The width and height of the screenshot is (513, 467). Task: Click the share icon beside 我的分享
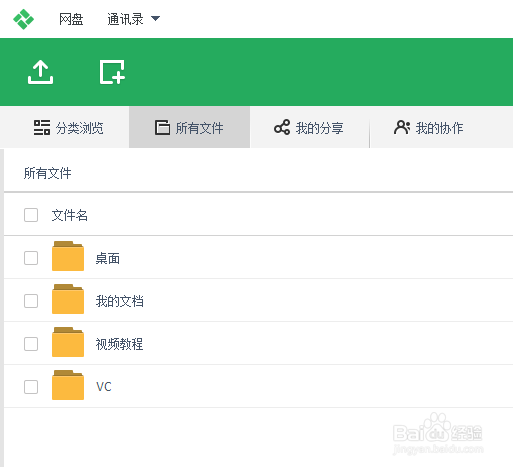[282, 127]
